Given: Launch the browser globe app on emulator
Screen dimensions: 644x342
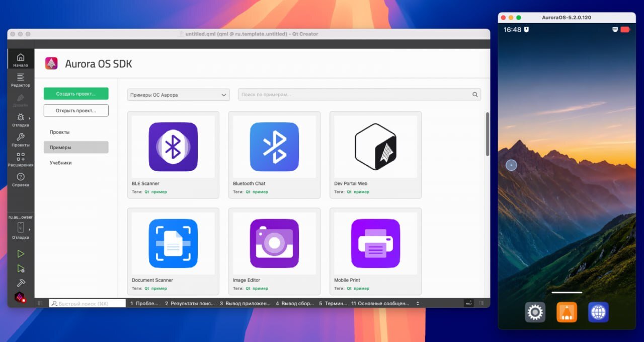Looking at the screenshot, I should point(598,312).
